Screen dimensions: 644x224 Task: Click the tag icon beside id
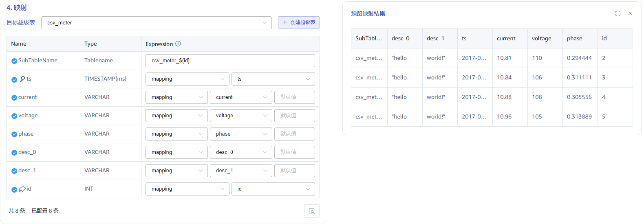pyautogui.click(x=22, y=189)
